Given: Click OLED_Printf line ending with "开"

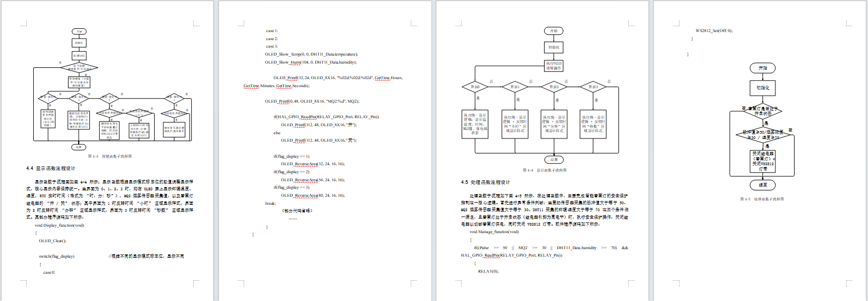Looking at the screenshot, I should [319, 125].
